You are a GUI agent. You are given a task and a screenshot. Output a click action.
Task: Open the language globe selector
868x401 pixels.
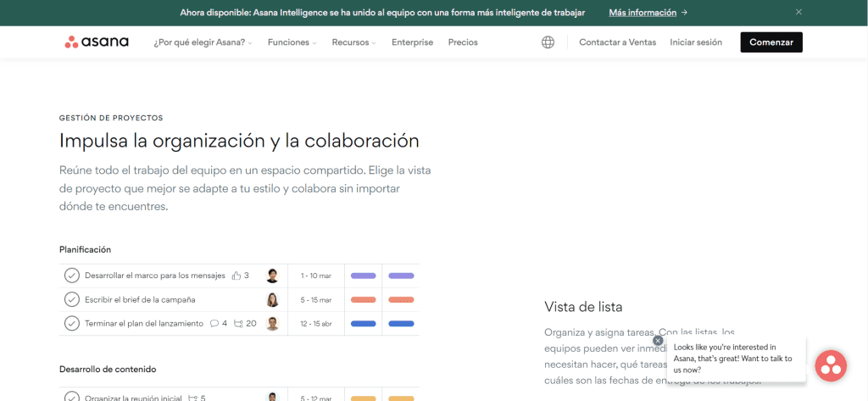(548, 42)
